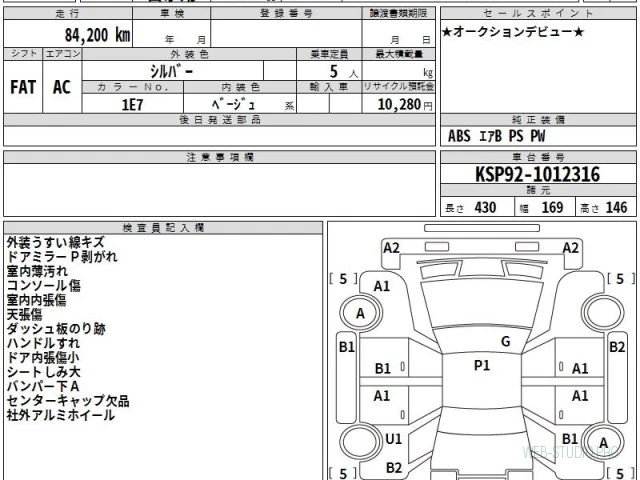Select note 外装うすい線キズ
Viewport: 640px width, 480px height.
click(x=56, y=242)
